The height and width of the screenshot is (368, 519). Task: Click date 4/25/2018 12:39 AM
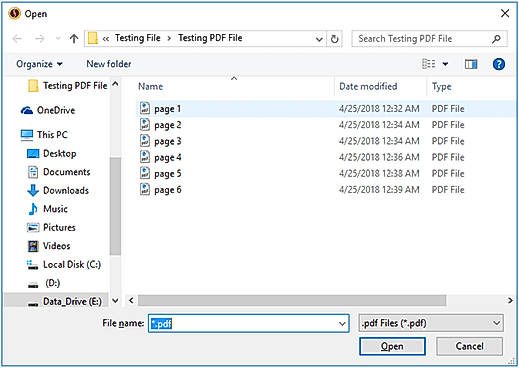(379, 190)
